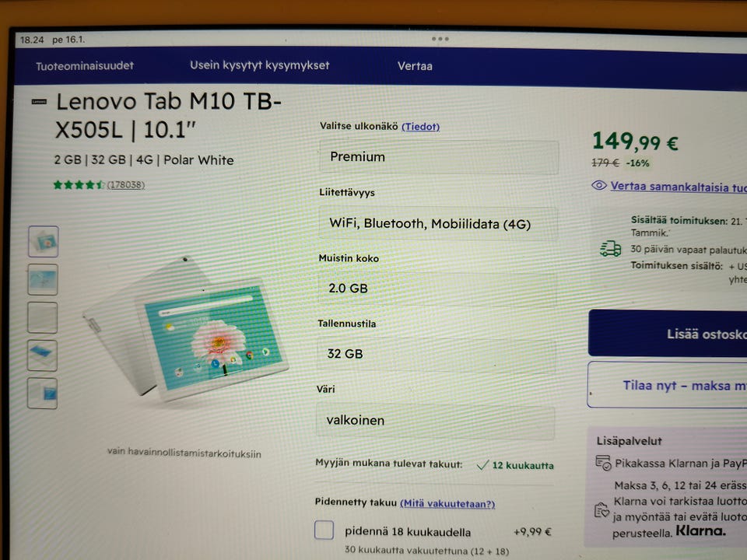
Task: Click the eye icon beside Vertaa samankaltaisia
Action: pos(599,185)
